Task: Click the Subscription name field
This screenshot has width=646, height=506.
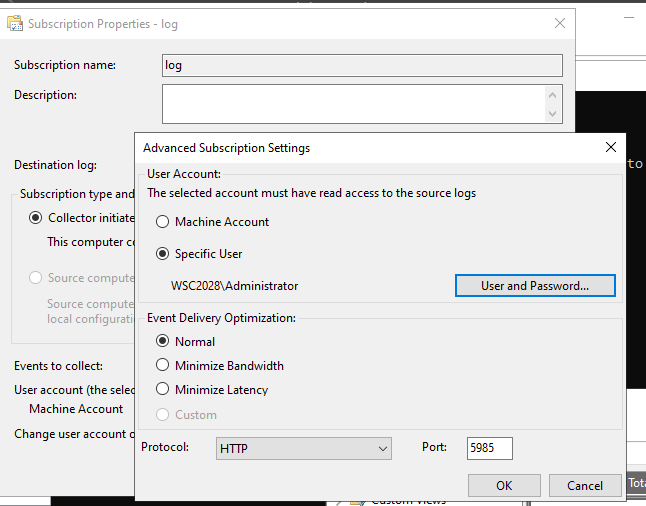Action: point(362,66)
